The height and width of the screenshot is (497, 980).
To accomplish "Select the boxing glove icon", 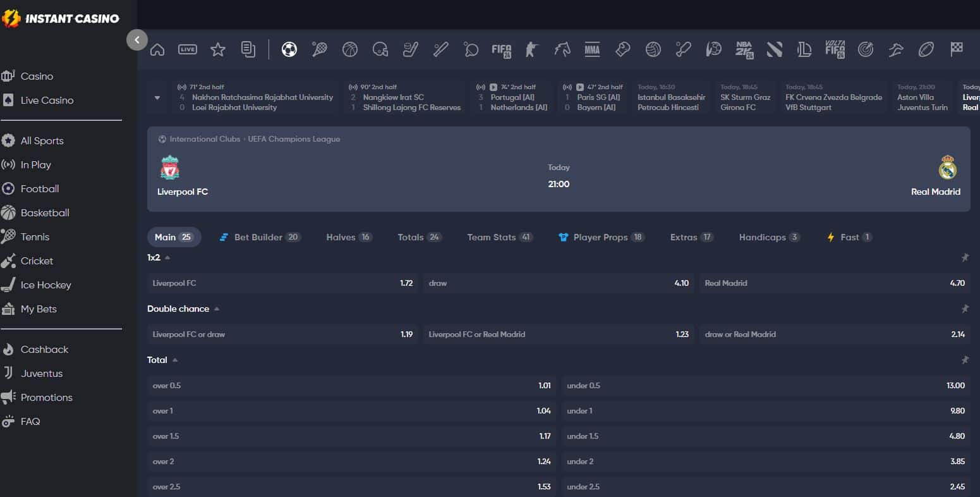I will click(622, 49).
